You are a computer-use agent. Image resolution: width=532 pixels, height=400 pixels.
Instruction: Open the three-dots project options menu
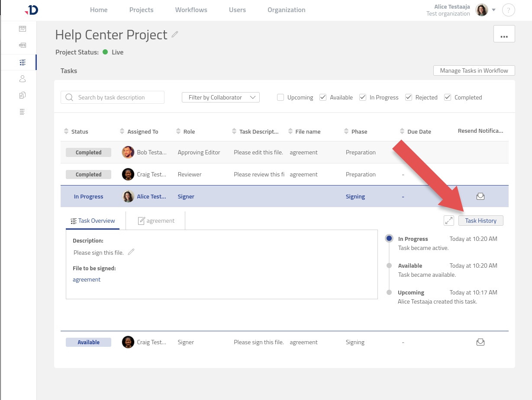pos(504,34)
